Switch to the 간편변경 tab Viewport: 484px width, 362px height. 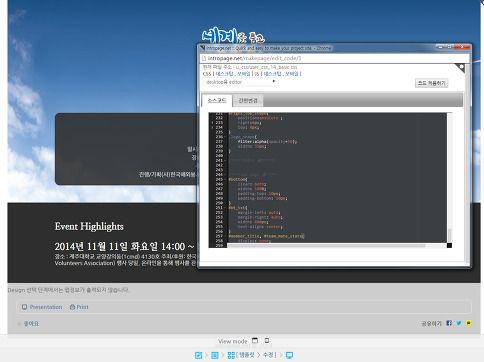248,101
